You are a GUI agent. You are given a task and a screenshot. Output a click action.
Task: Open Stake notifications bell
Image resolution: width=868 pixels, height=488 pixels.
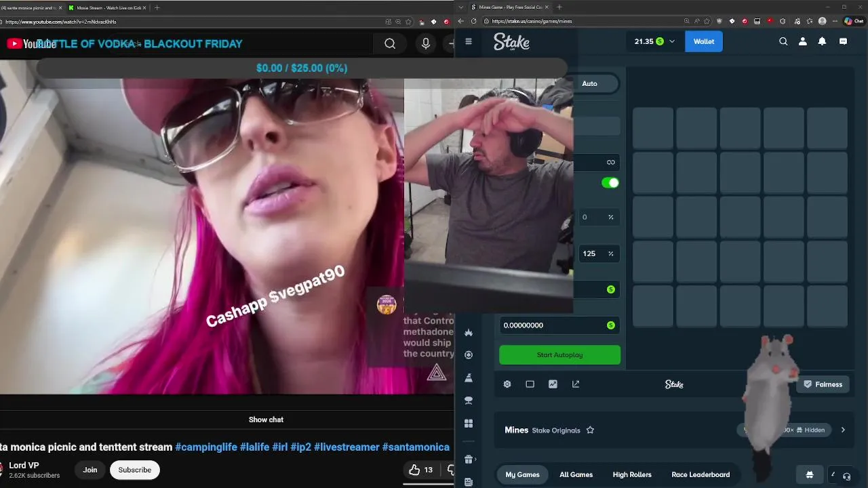(822, 41)
